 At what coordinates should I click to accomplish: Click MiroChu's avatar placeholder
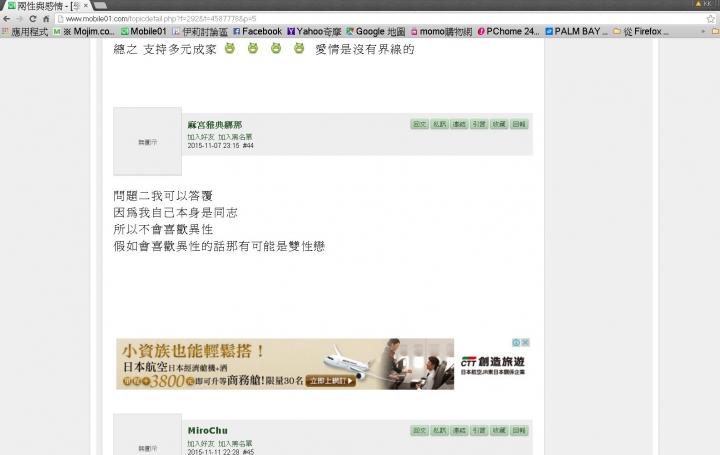click(x=147, y=434)
